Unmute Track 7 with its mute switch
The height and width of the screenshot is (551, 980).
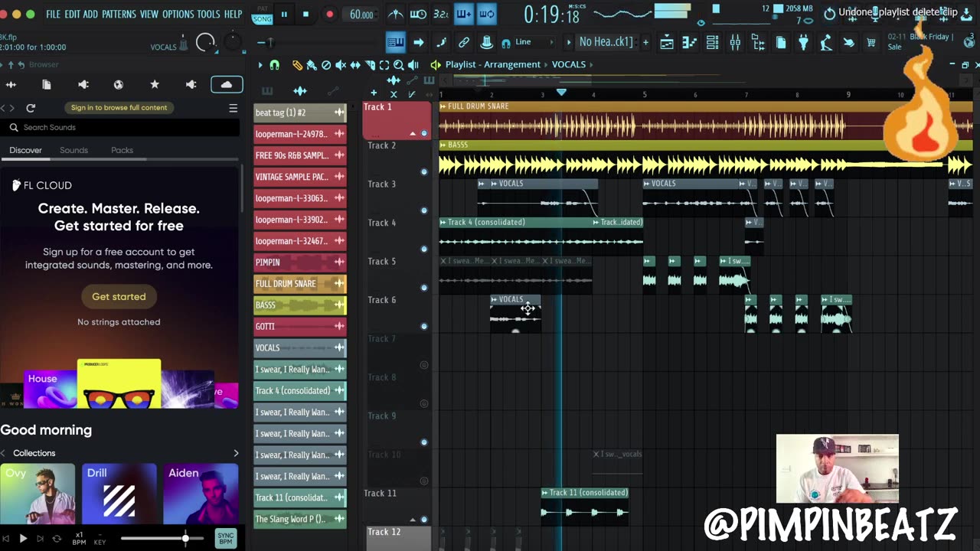[424, 365]
